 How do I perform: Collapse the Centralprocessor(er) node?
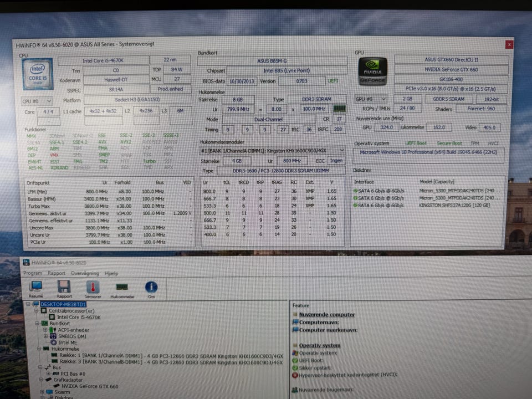point(37,310)
